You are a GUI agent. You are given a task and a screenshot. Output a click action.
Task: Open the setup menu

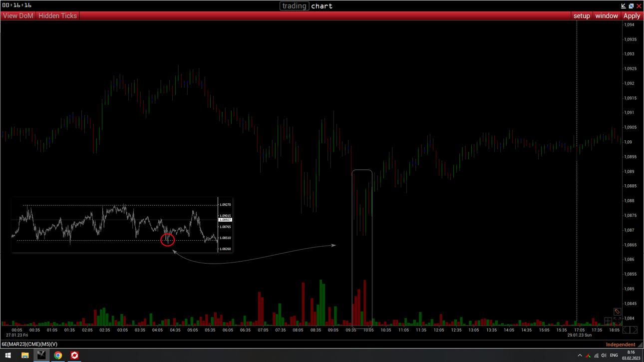coord(582,16)
